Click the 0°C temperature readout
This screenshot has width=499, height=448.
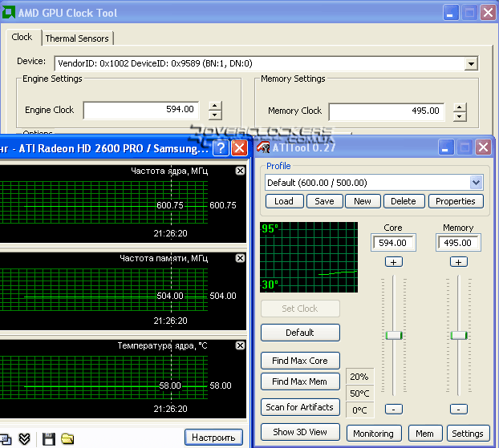359,410
